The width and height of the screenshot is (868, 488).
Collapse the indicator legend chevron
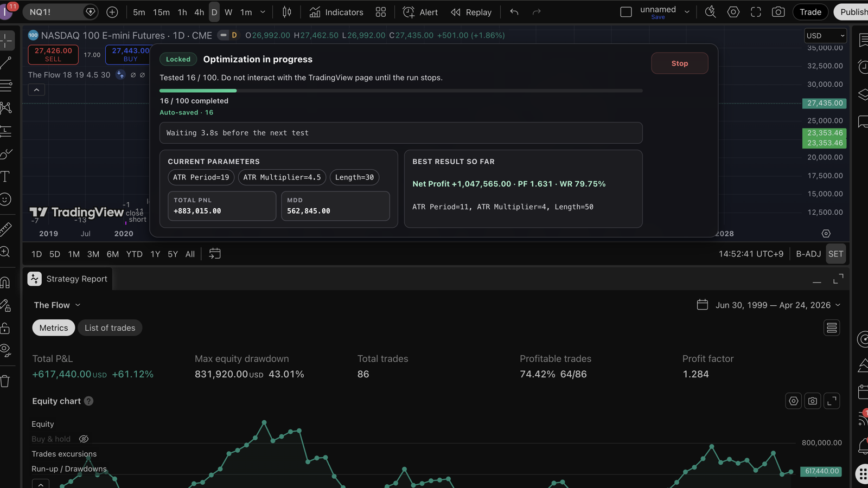[x=36, y=90]
